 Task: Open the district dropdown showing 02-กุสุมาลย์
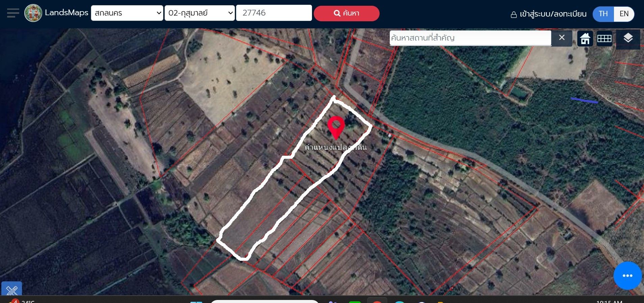[x=200, y=13]
